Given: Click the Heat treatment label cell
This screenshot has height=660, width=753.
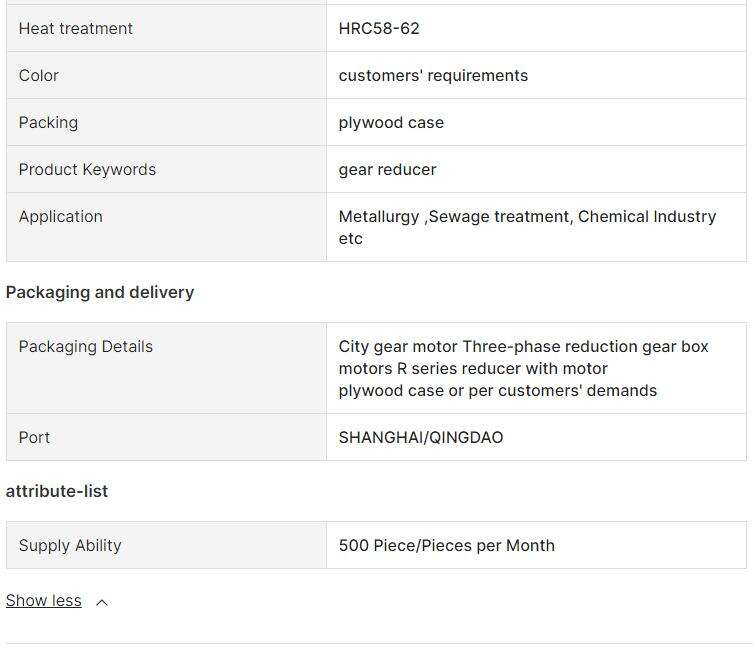Looking at the screenshot, I should (x=166, y=28).
